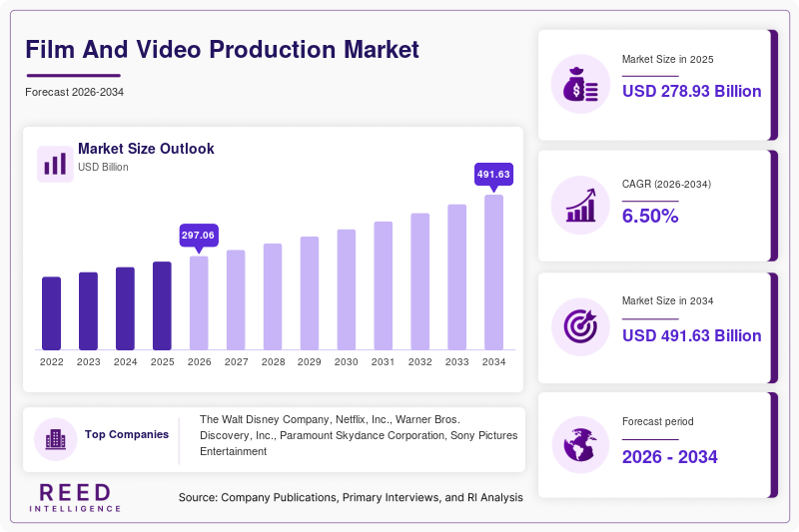Click the building icon beside Top Companies
This screenshot has width=799, height=532.
(56, 439)
